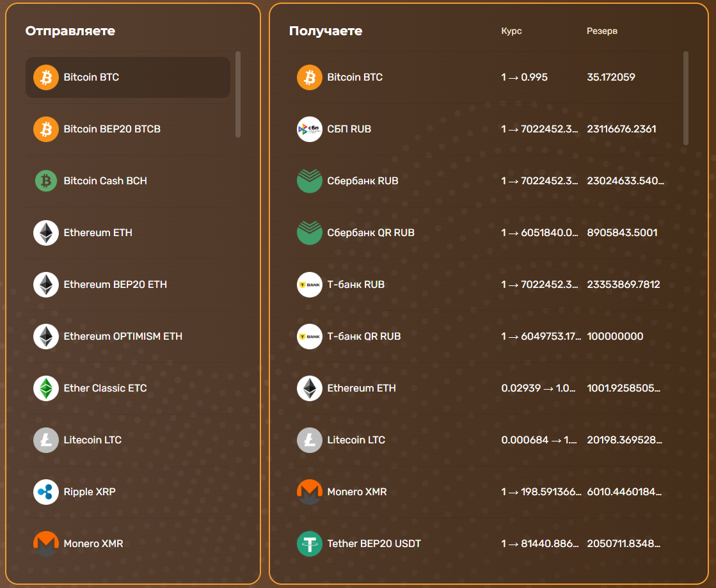
Task: Pick Litecoin LTC in the receive list
Action: (x=482, y=440)
